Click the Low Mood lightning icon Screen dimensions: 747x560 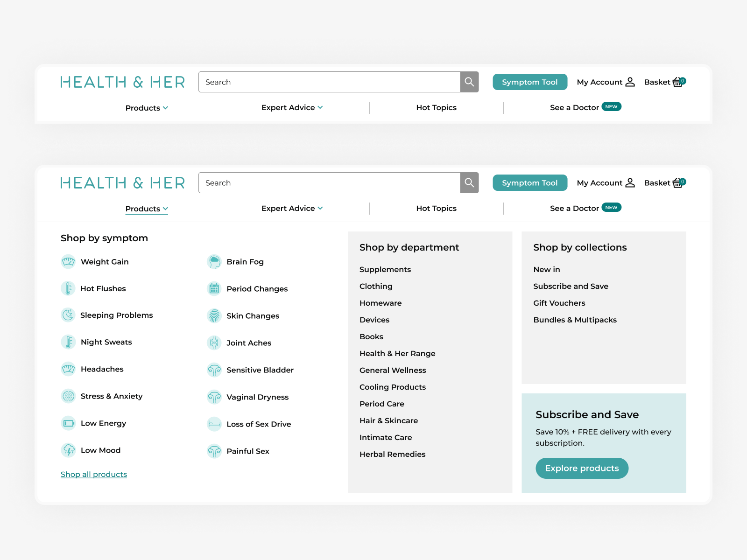coord(68,450)
